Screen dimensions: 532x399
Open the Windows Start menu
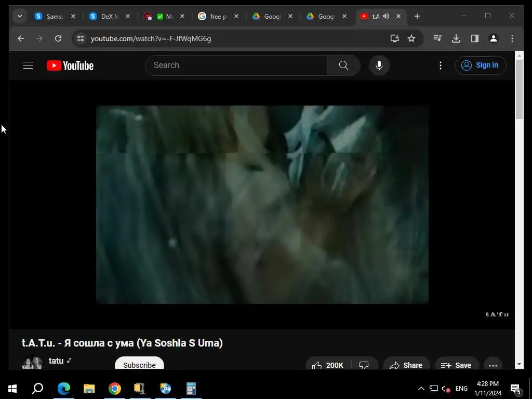click(12, 389)
